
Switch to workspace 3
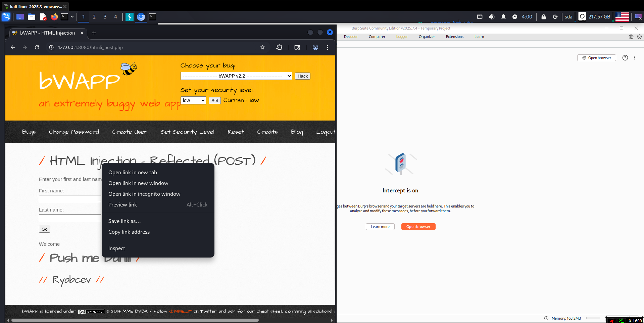pos(105,17)
